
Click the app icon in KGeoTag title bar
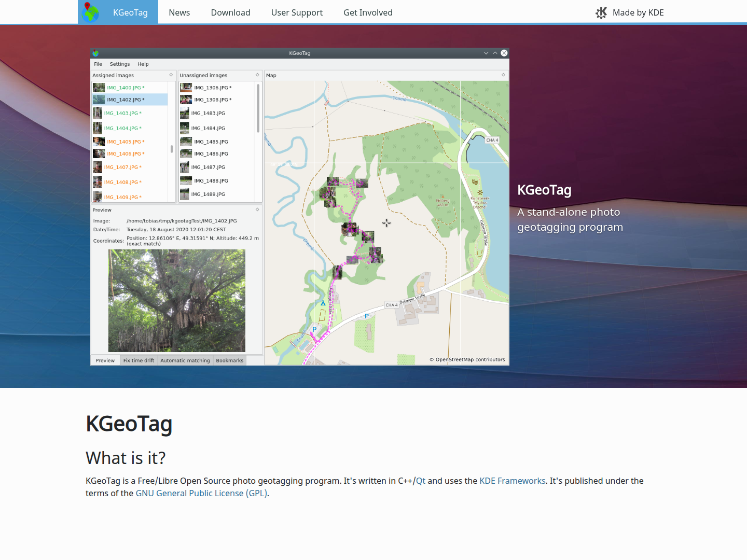pyautogui.click(x=95, y=53)
